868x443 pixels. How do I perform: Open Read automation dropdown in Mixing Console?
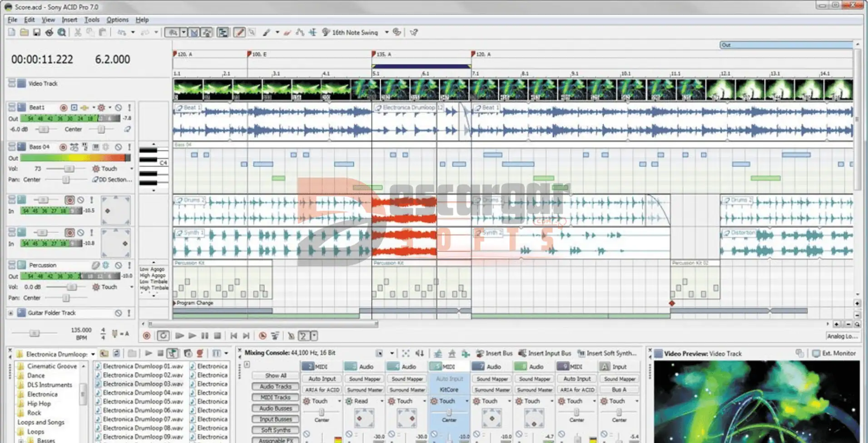click(382, 401)
